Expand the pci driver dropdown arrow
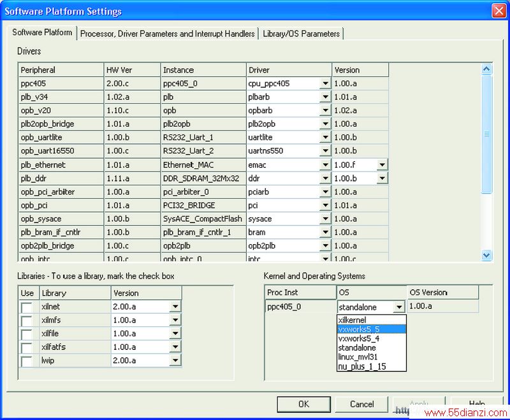Viewport: 510px width, 420px height. (325, 205)
